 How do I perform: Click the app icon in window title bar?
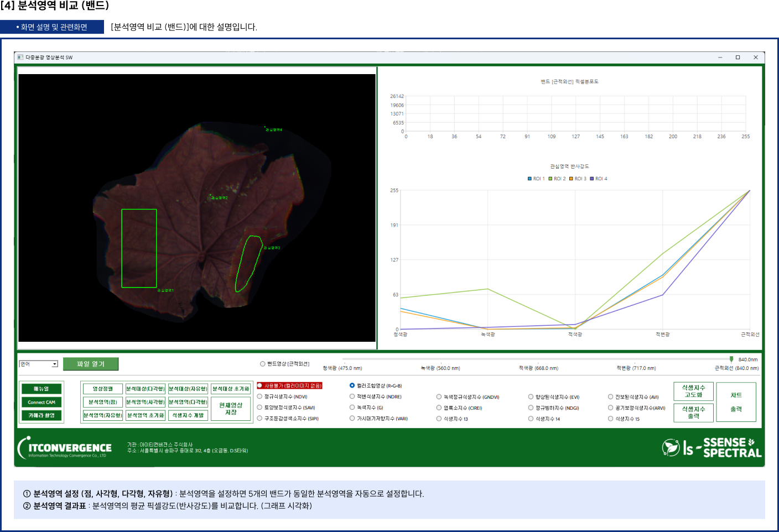click(20, 58)
